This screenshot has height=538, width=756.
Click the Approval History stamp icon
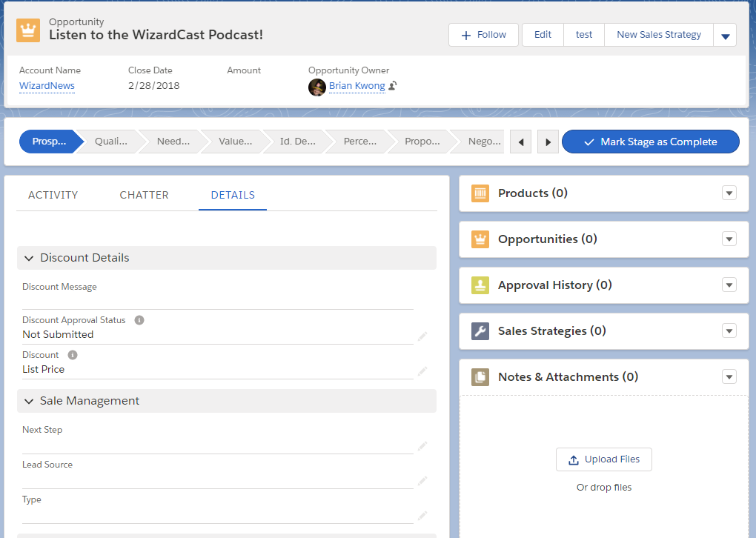[480, 285]
